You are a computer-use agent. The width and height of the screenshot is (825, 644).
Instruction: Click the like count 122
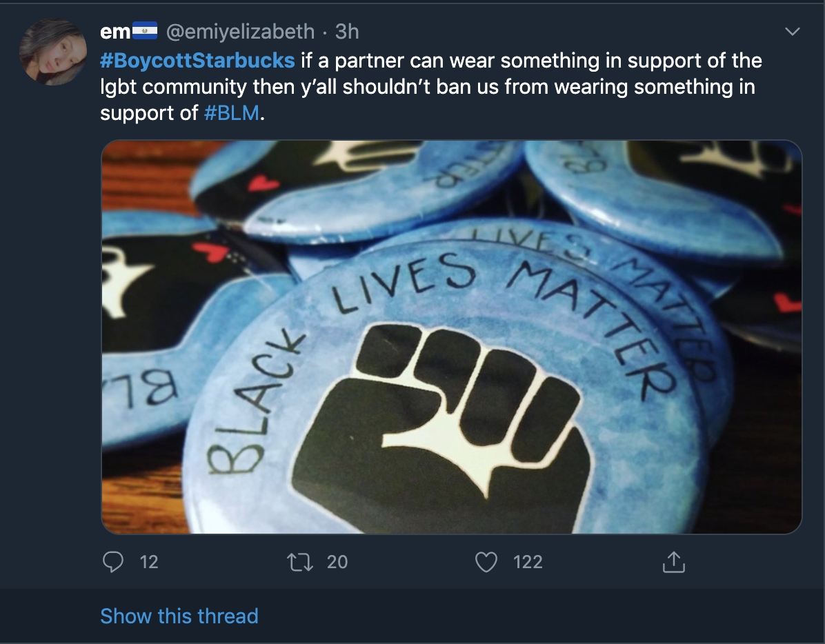528,563
